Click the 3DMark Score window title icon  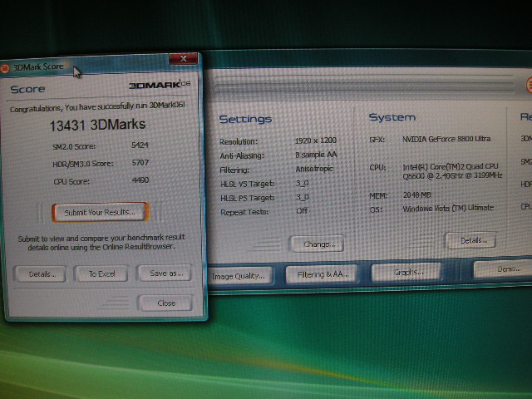5,69
